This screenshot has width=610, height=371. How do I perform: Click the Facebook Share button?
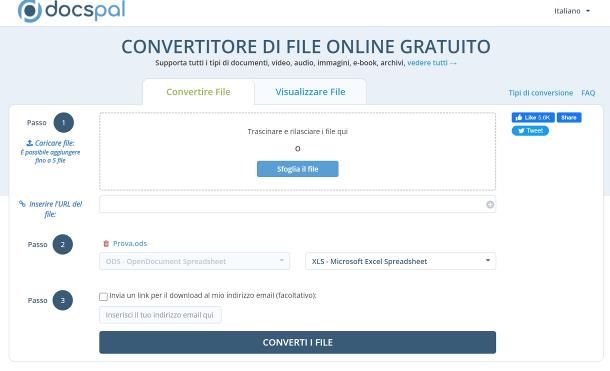(569, 117)
